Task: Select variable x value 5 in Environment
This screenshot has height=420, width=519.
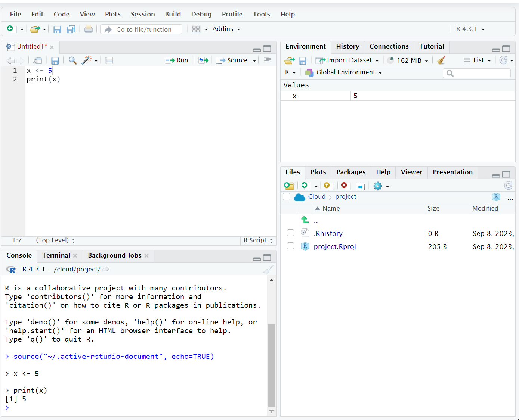Action: pos(398,96)
